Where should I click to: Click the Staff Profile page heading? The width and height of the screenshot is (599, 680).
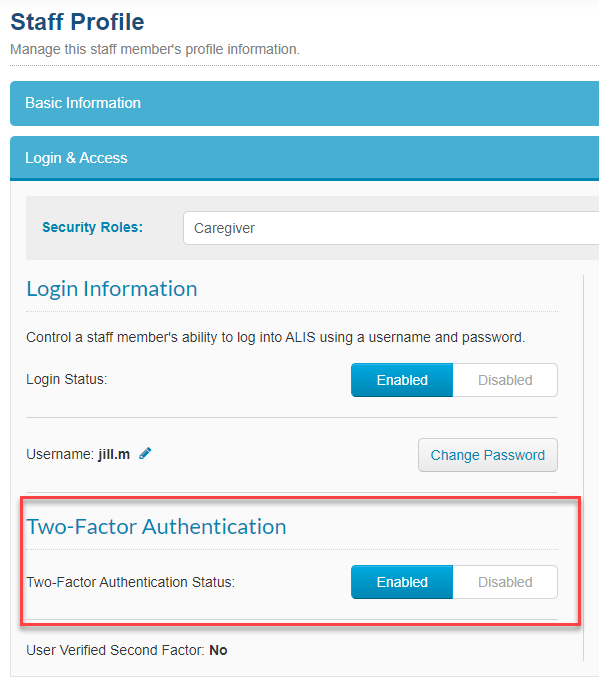pos(77,22)
